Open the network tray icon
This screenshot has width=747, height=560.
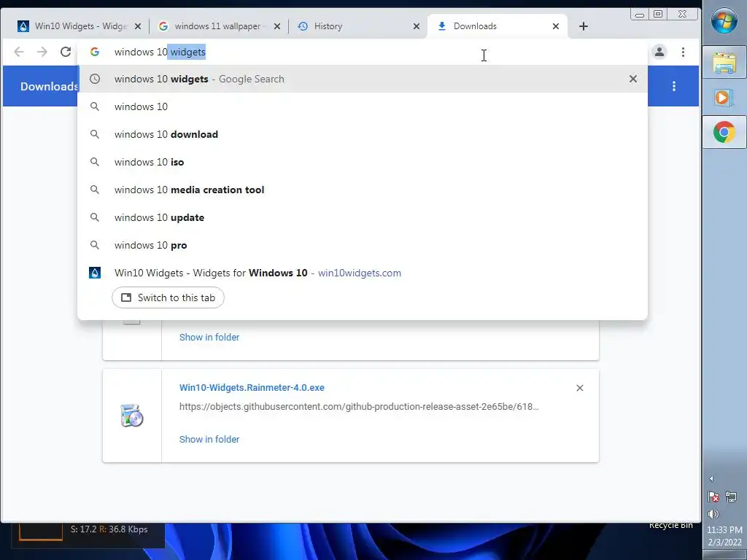pyautogui.click(x=731, y=497)
